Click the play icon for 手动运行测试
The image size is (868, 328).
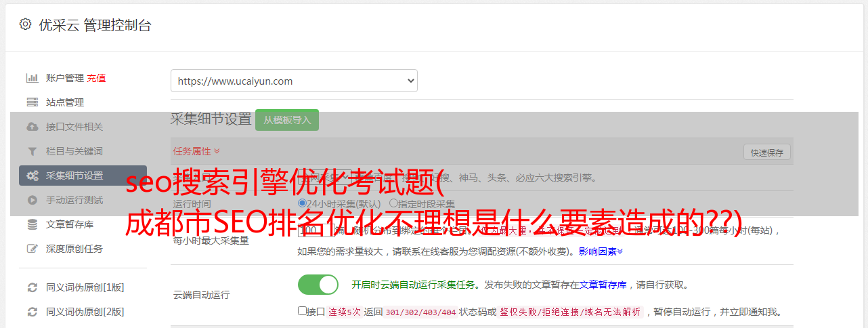[x=32, y=200]
